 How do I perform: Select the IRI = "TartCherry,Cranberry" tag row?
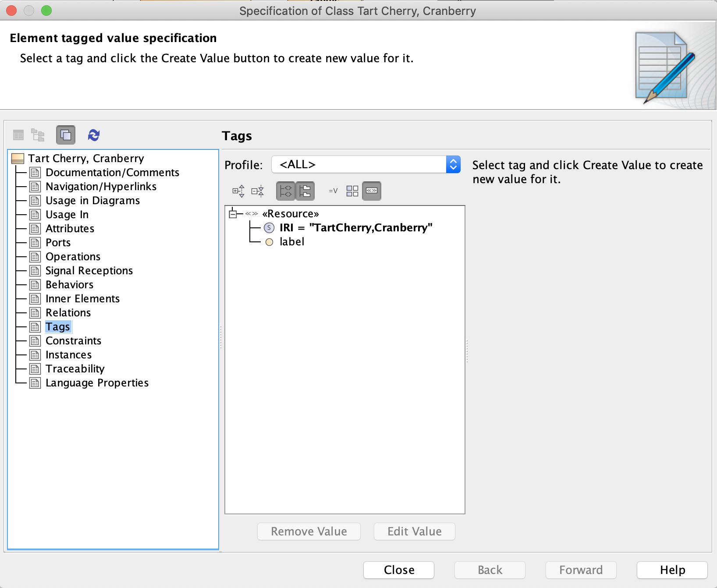coord(355,228)
